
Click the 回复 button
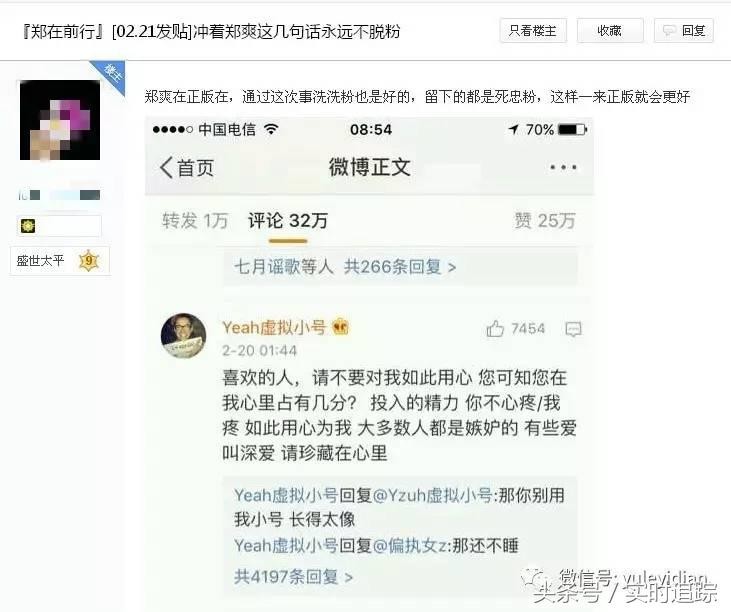pos(683,31)
